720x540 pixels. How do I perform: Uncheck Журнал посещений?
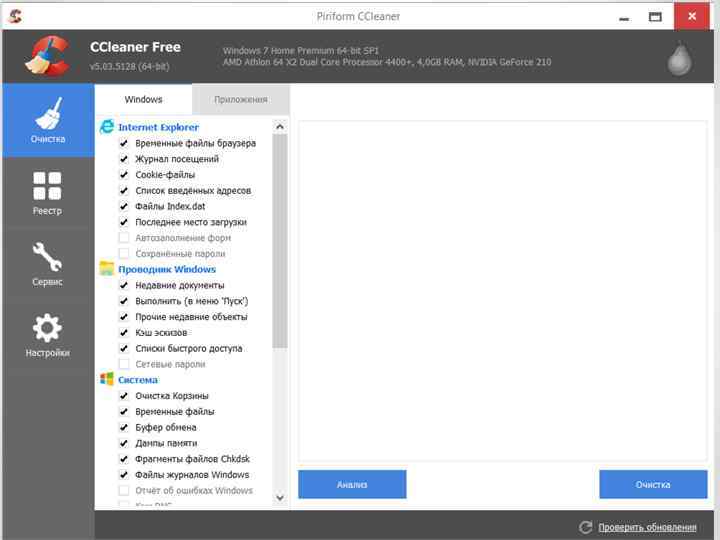click(124, 159)
